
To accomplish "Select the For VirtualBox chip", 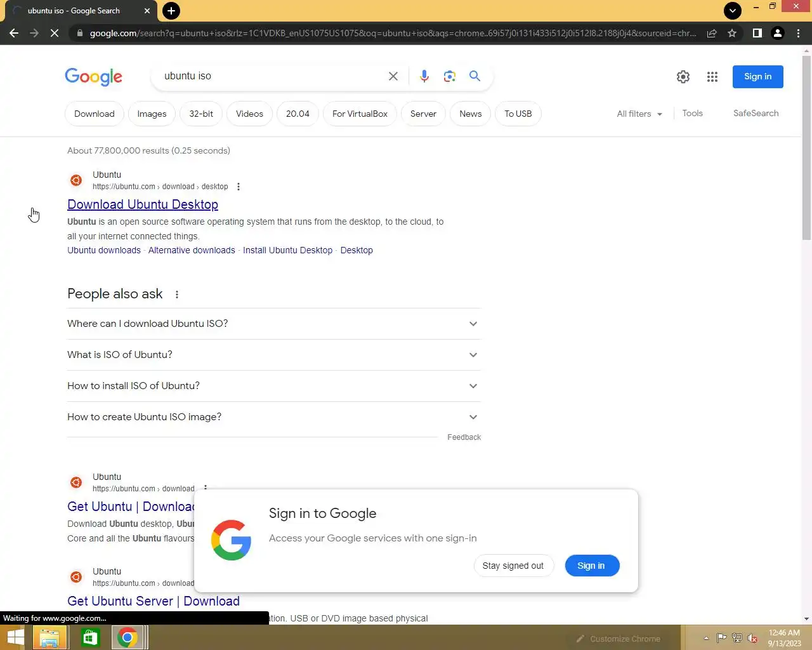I will click(360, 114).
